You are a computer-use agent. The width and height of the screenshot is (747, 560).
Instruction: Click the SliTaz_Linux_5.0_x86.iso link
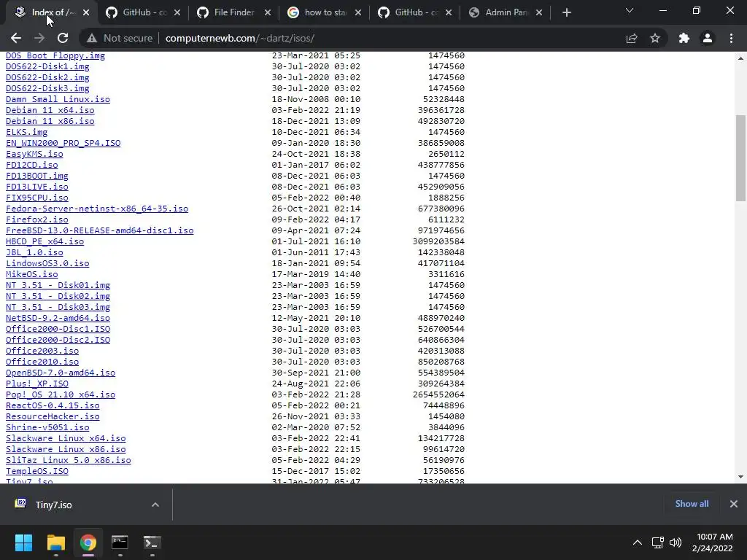68,461
